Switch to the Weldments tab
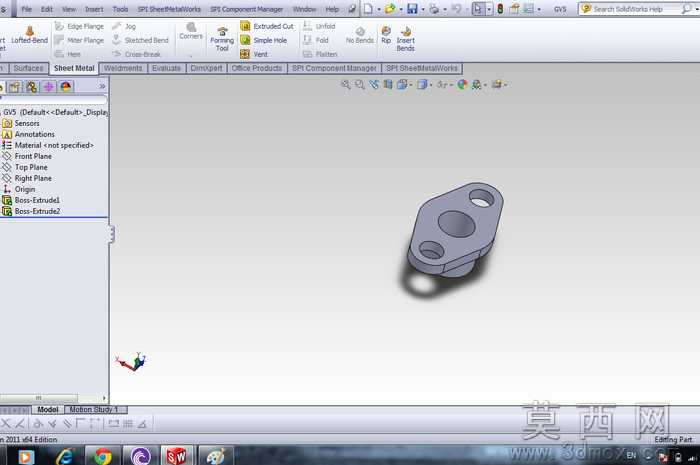Screen dimensions: 700x465 123,68
